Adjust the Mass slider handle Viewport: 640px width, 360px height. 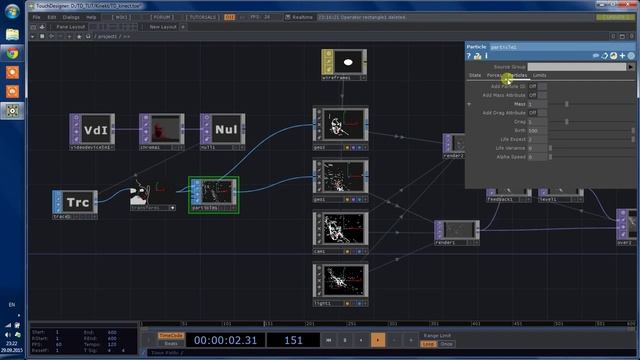(567, 104)
